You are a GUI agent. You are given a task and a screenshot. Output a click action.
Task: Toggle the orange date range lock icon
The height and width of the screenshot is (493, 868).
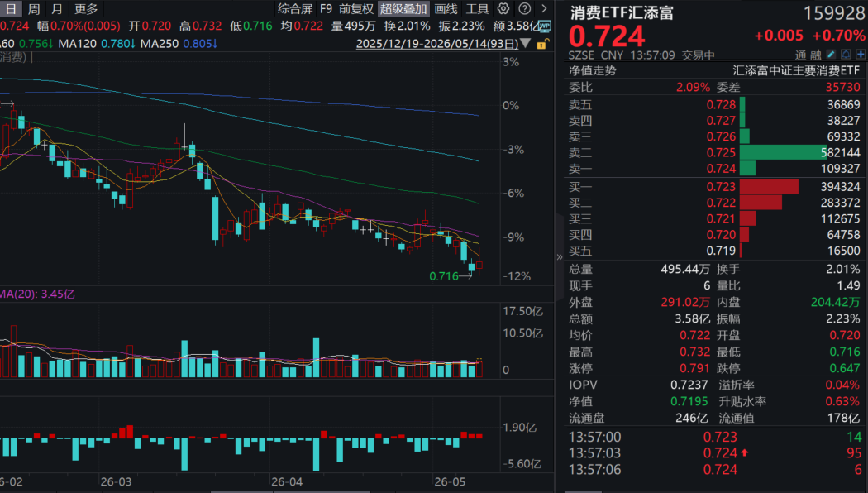pos(542,43)
